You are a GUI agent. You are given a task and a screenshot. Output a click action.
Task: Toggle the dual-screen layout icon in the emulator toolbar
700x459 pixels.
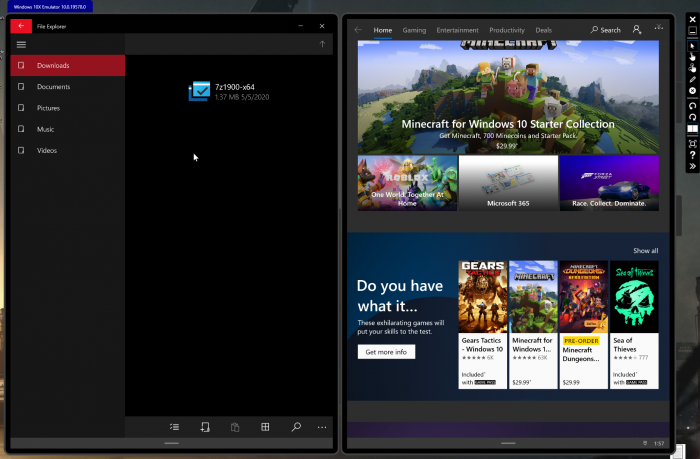692,129
